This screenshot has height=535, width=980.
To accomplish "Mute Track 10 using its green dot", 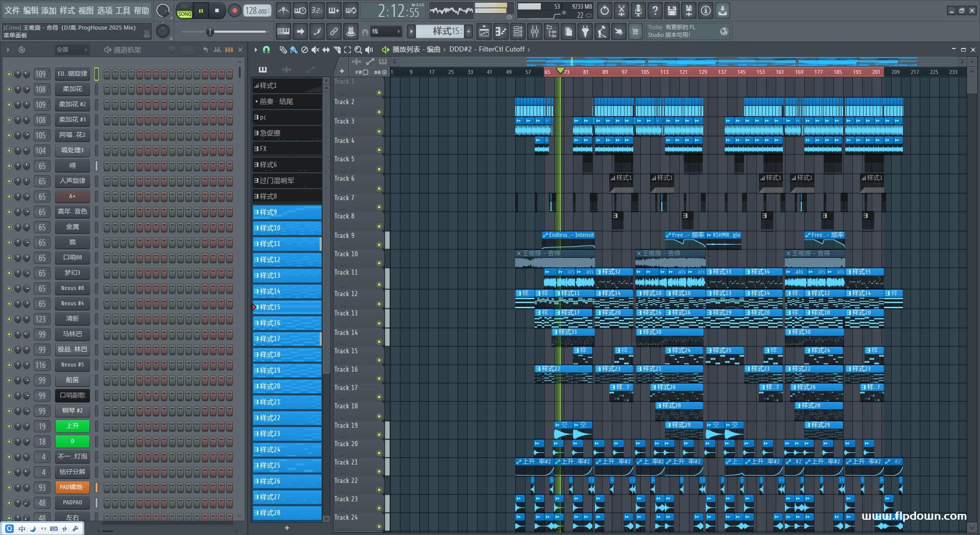I will 379,263.
